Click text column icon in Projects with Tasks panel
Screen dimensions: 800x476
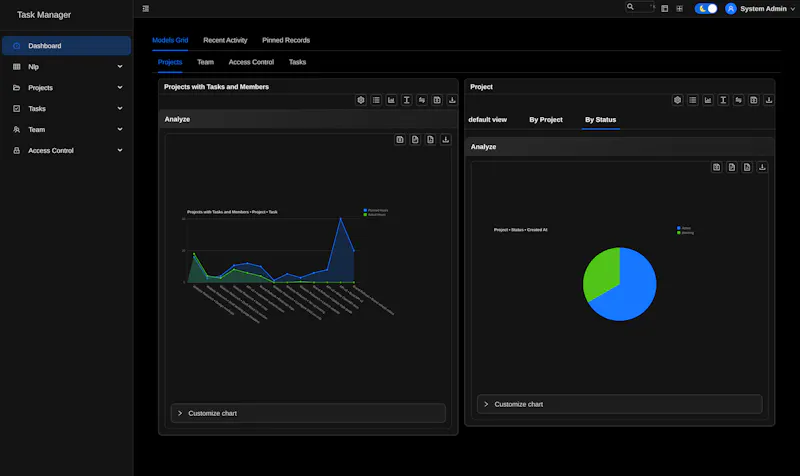407,100
